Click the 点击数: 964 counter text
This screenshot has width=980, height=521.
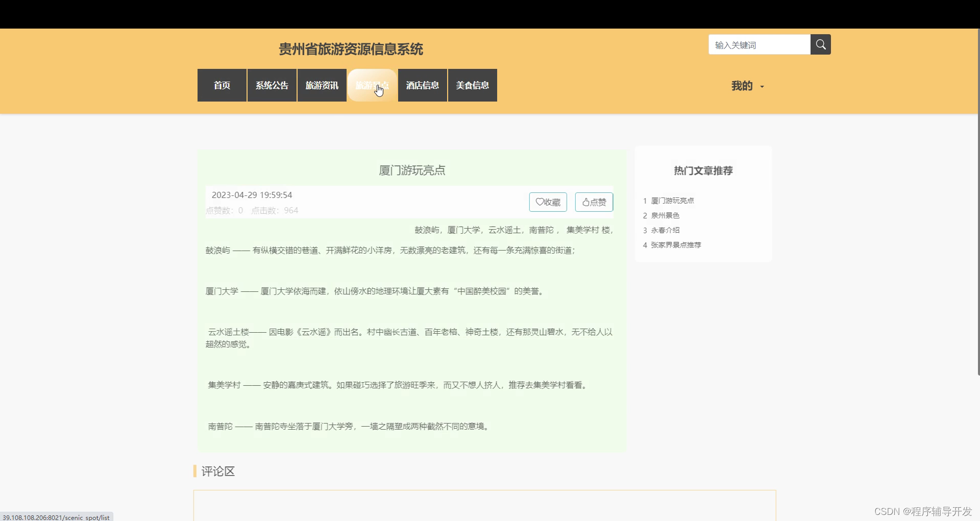275,211
